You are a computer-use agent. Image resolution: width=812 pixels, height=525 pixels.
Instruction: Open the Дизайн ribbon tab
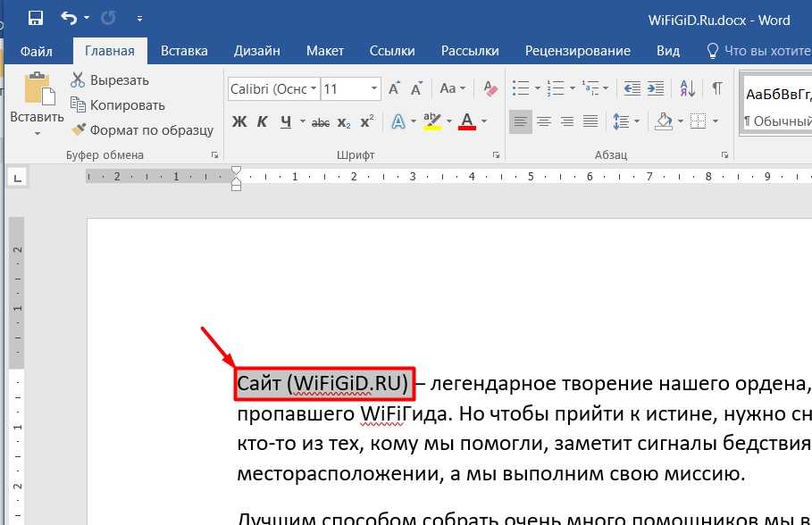click(x=257, y=51)
